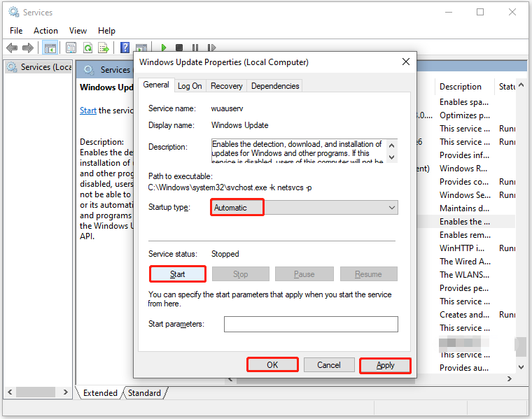Click the disabled Pause button
The height and width of the screenshot is (419, 532).
(304, 274)
